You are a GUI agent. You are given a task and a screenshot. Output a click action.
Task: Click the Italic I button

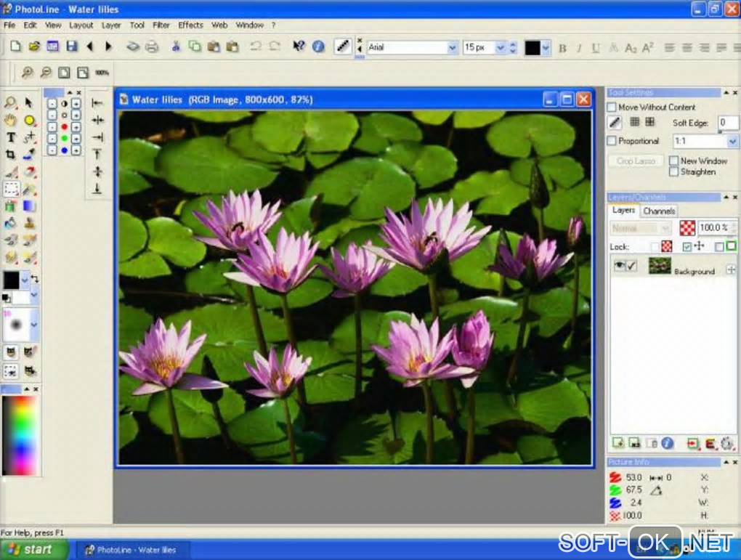(580, 48)
